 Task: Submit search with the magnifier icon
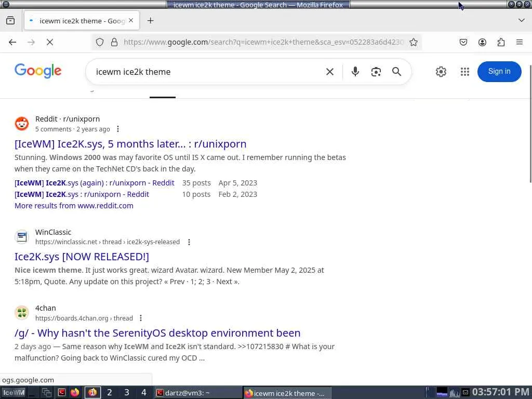[x=396, y=72]
